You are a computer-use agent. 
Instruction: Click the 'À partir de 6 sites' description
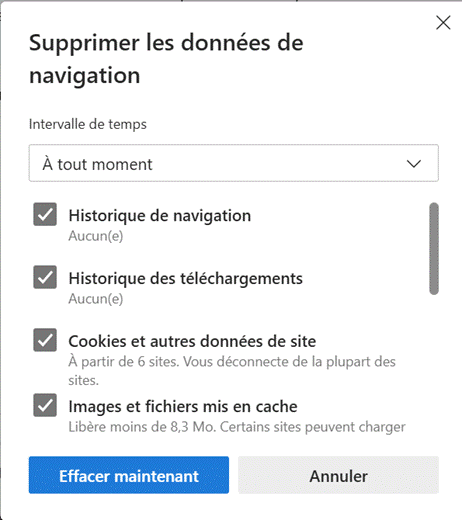pyautogui.click(x=232, y=371)
